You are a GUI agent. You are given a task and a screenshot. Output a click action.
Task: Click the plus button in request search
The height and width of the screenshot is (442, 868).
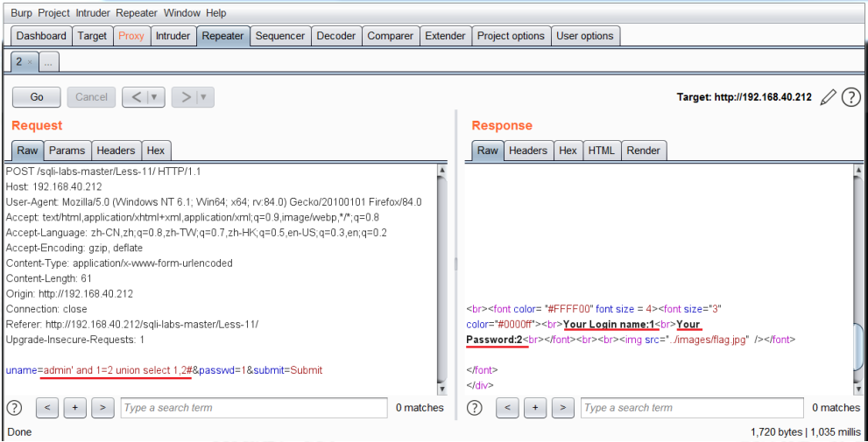click(74, 408)
